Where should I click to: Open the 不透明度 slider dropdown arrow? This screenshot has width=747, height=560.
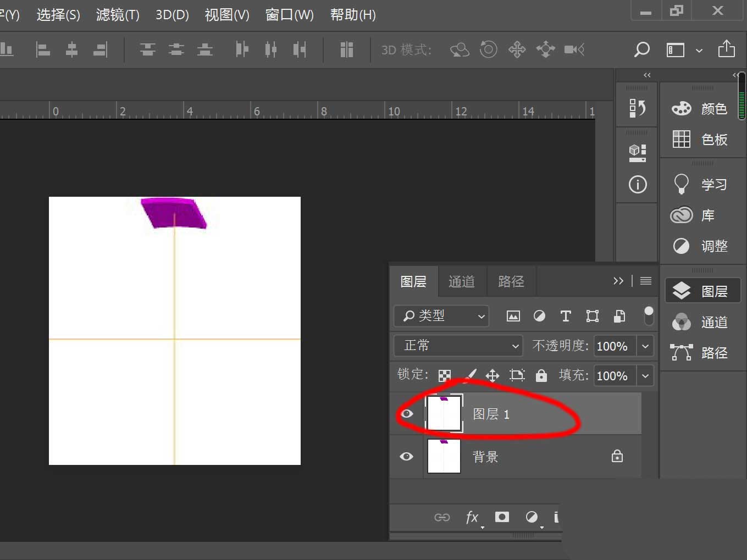(645, 346)
